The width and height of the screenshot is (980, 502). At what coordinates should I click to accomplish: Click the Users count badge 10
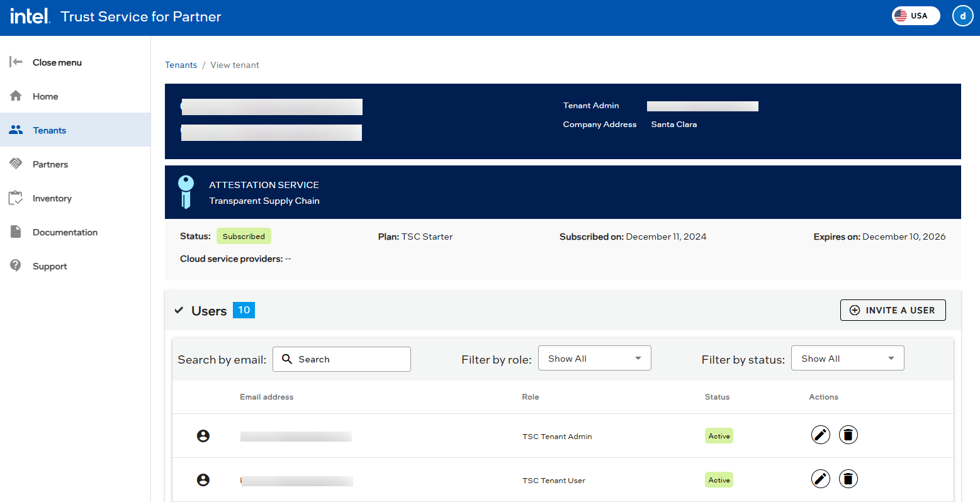(244, 310)
